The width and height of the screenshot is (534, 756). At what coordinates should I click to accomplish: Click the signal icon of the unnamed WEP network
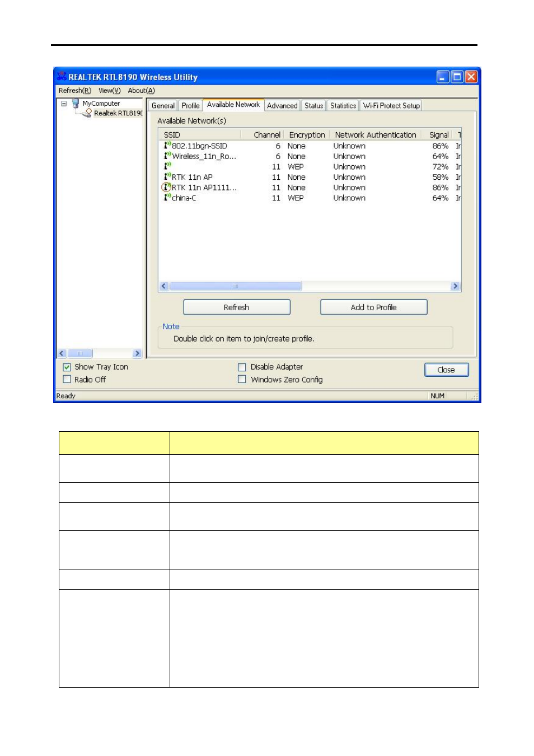point(167,166)
